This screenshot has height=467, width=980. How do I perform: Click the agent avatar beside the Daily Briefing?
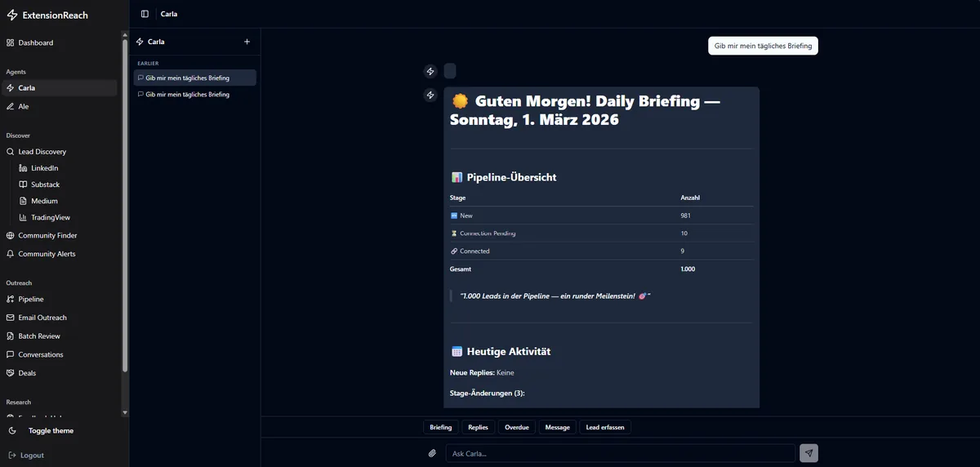[430, 95]
